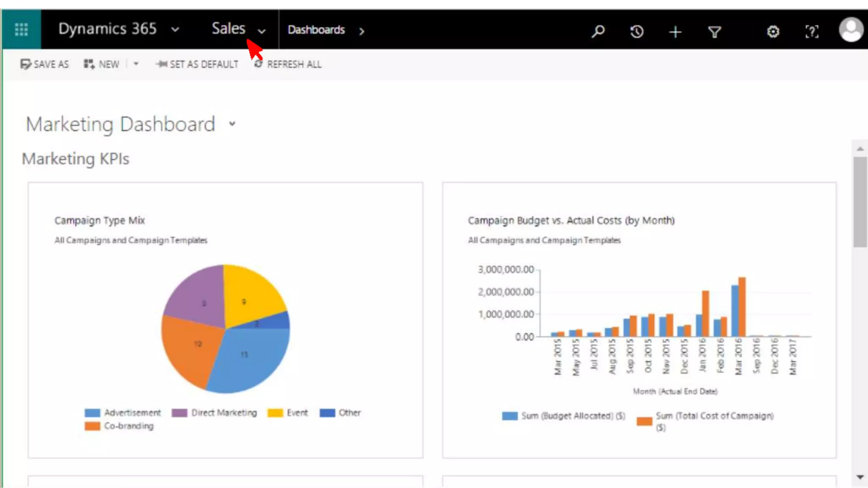
Task: Open the app launcher waffle icon
Action: click(x=21, y=30)
